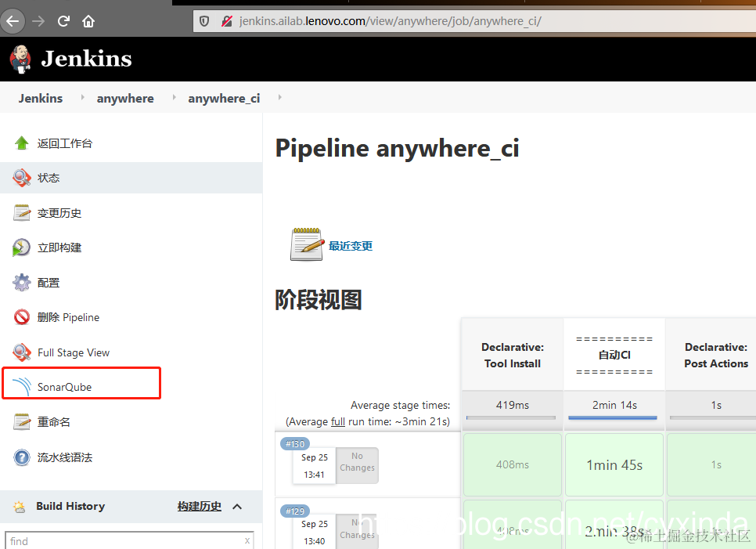Open the 配置 configuration page
Image resolution: width=756 pixels, height=549 pixels.
click(49, 283)
